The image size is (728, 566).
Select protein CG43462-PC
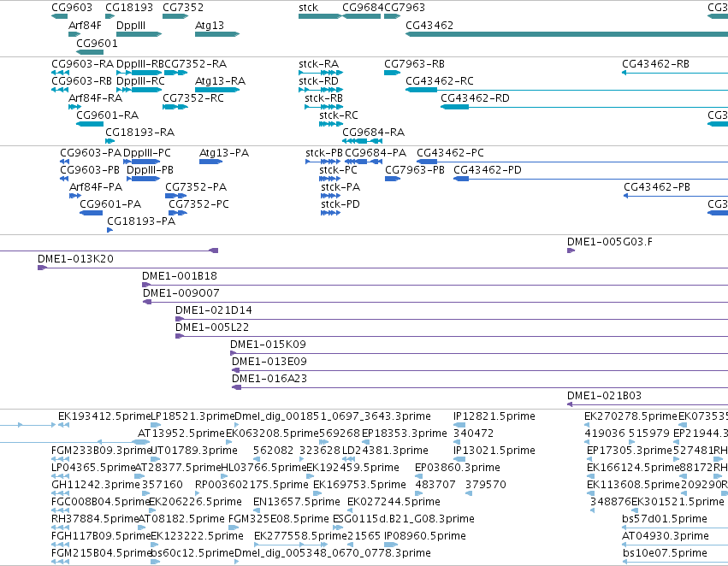[x=572, y=162]
